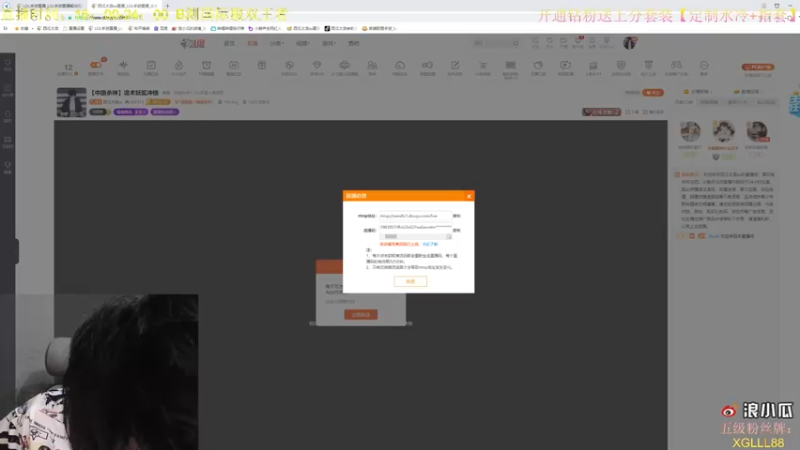Copy the rtmp address using its copy link

pyautogui.click(x=457, y=216)
